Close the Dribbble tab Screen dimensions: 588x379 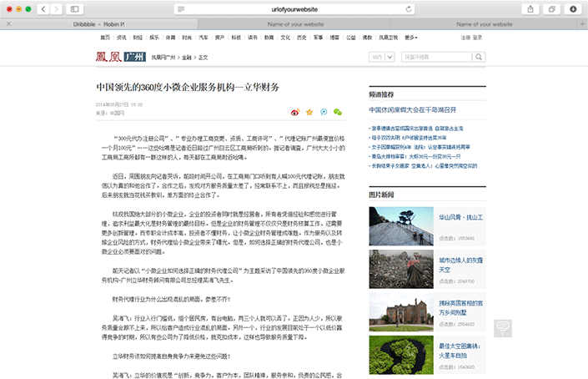point(8,25)
